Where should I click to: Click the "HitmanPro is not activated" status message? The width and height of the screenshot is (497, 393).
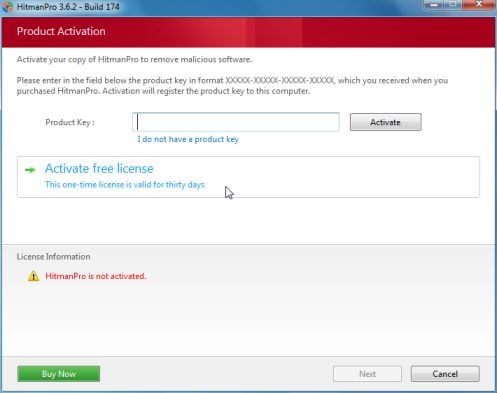click(x=96, y=276)
